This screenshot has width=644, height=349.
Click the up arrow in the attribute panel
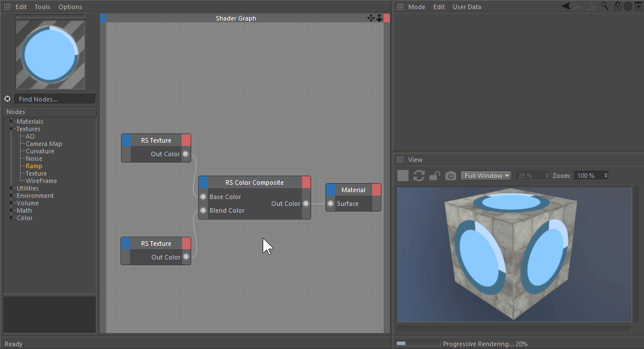[x=590, y=6]
